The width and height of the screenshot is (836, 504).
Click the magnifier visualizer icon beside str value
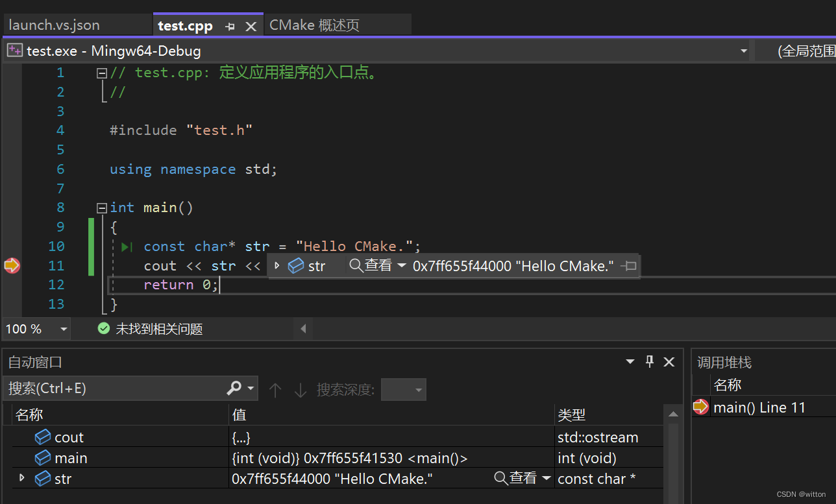coord(354,265)
